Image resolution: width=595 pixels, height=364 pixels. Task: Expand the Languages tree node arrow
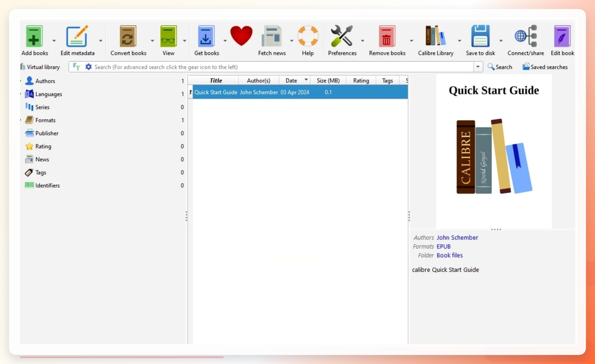pyautogui.click(x=21, y=94)
